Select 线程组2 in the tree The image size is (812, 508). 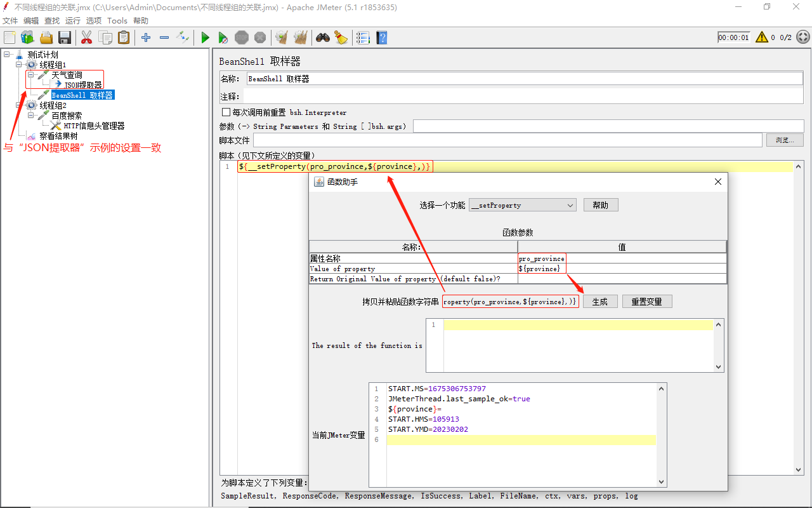pyautogui.click(x=53, y=105)
